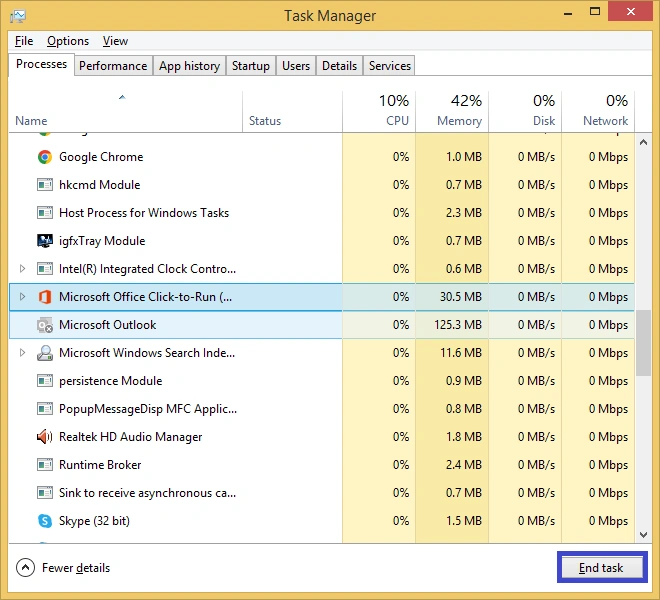Select the Microsoft Outlook row

coord(322,325)
